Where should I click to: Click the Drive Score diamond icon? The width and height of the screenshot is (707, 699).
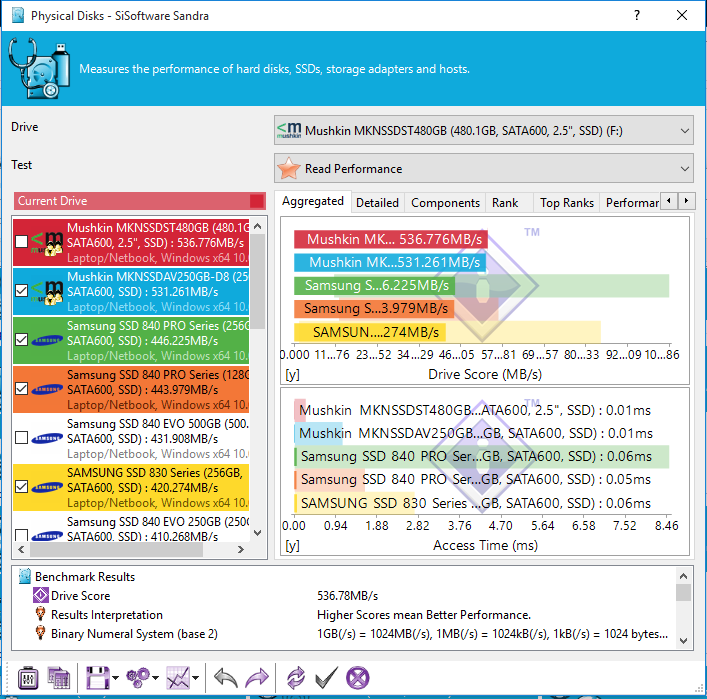pos(40,595)
